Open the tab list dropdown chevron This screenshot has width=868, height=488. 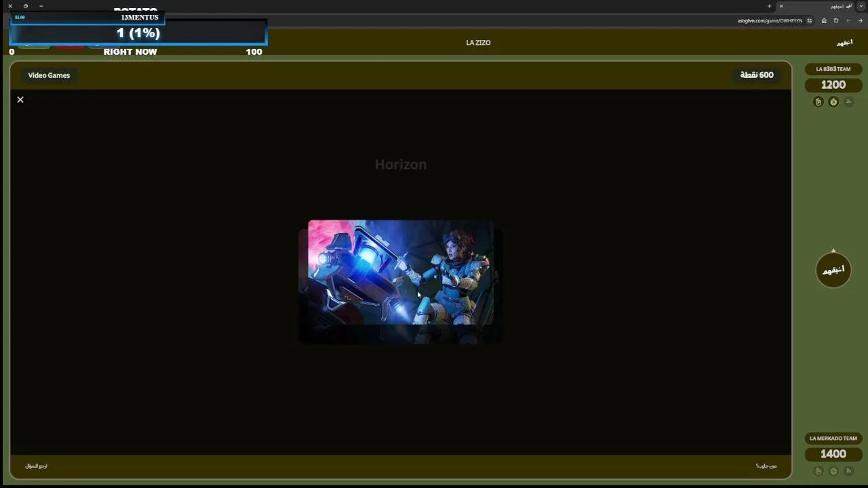861,6
